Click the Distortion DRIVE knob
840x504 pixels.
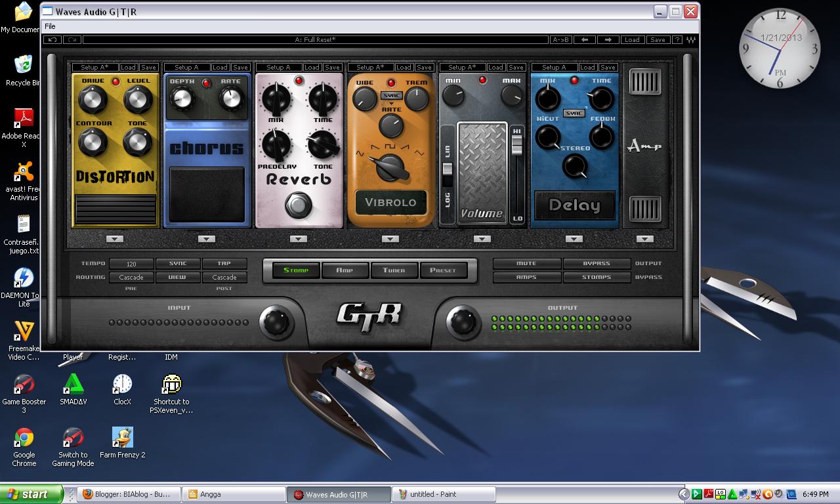pos(93,100)
